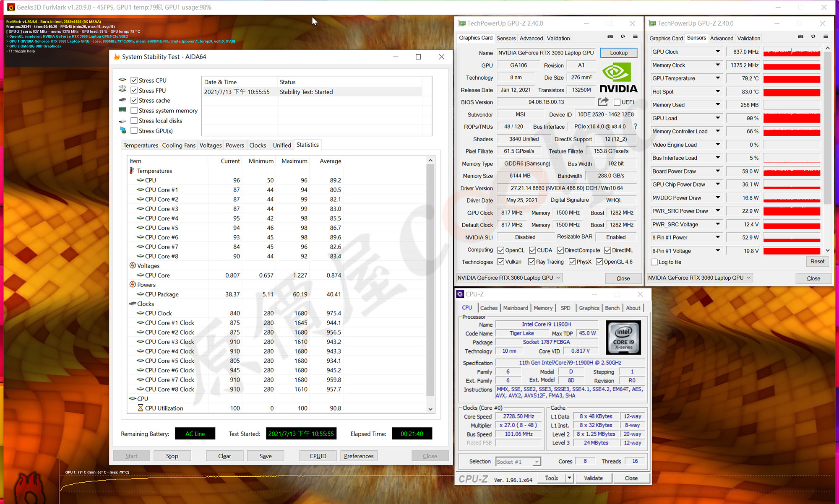Enable Stress local disks checkbox
Screen dimensions: 839x504
134,120
